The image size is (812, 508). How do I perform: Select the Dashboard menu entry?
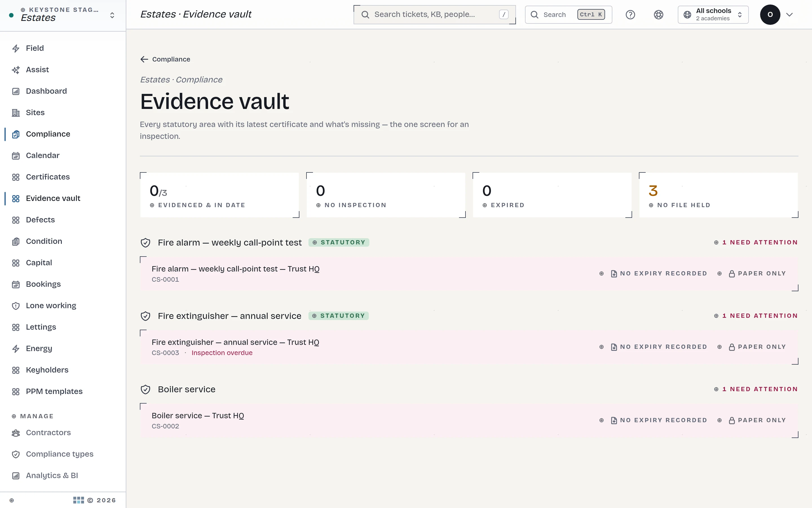point(63,91)
